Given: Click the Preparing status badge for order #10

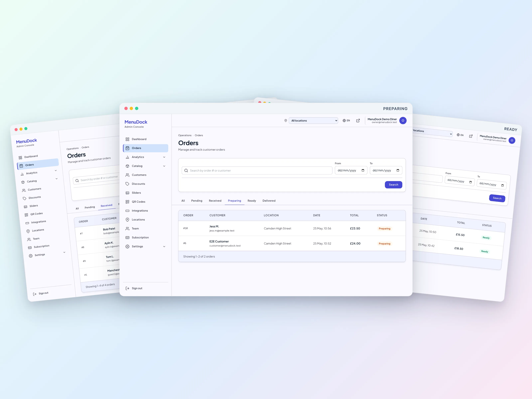Looking at the screenshot, I should click(x=384, y=228).
